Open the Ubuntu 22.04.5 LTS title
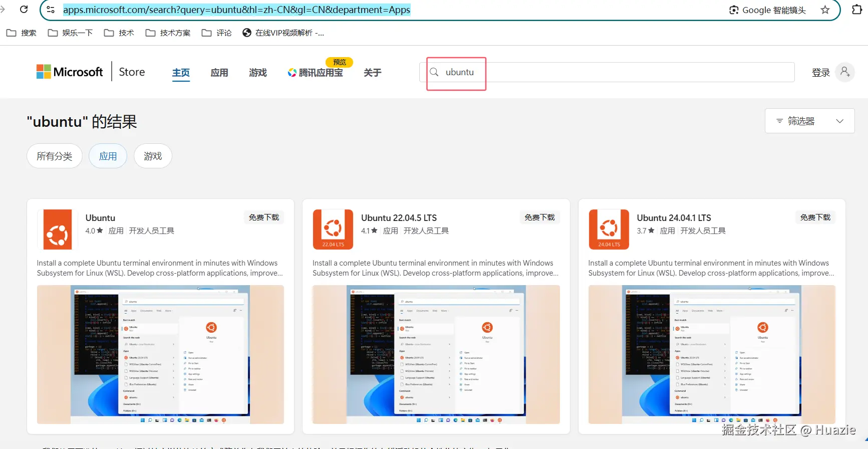 pyautogui.click(x=399, y=218)
